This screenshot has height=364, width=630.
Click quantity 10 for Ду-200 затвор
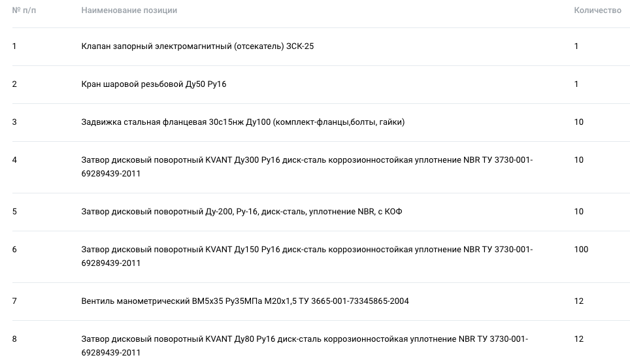[x=578, y=212]
